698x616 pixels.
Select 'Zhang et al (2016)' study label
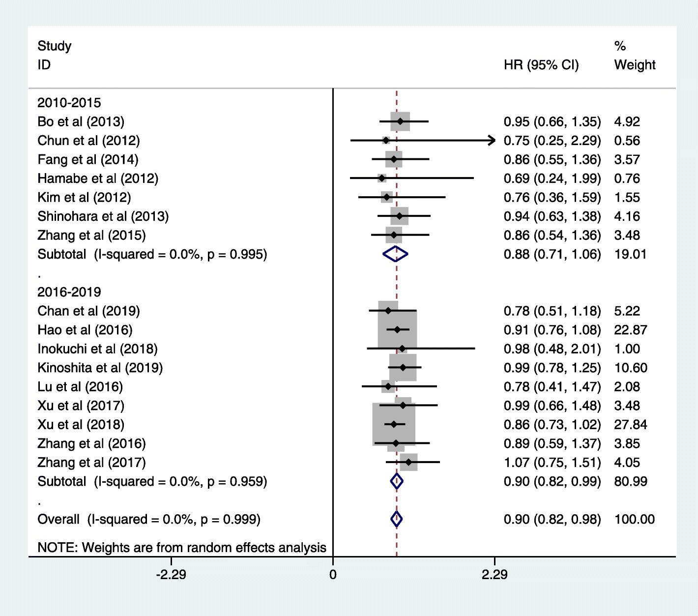92,444
